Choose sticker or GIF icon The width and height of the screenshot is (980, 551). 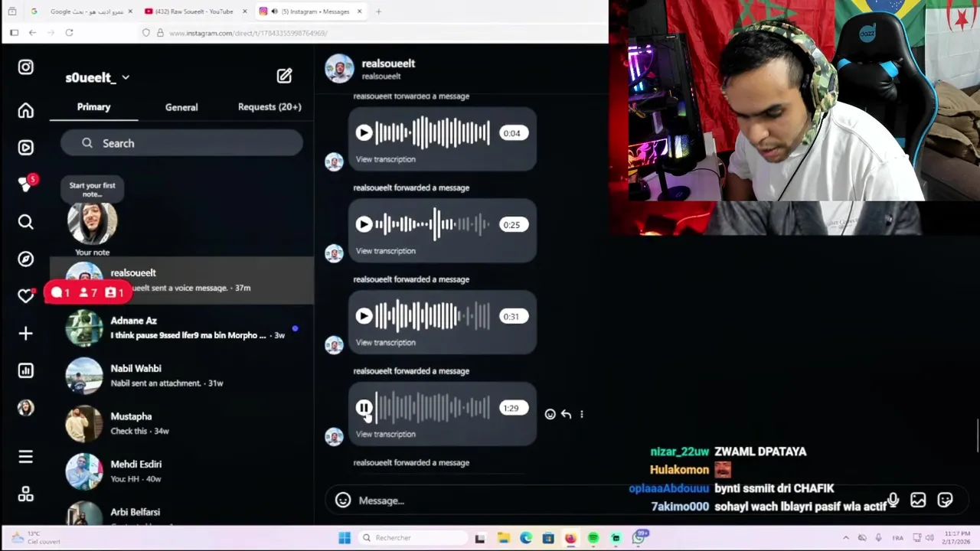(x=945, y=500)
